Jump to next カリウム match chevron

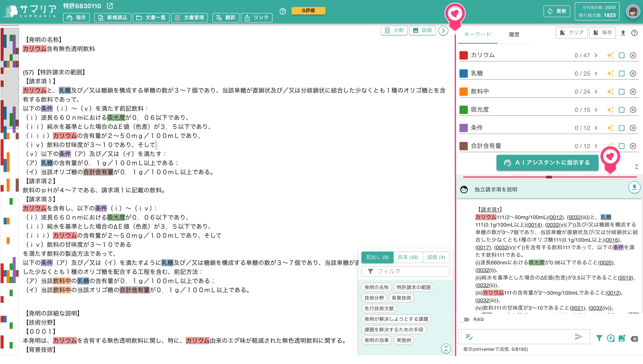pyautogui.click(x=596, y=55)
